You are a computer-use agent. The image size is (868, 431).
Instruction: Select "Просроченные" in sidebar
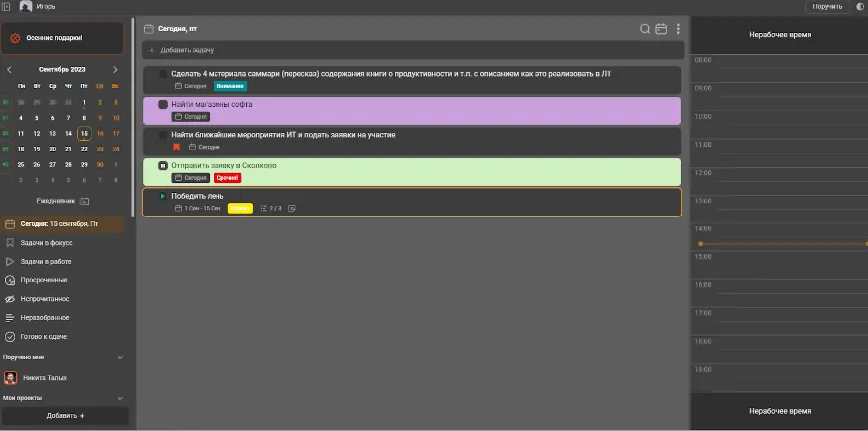coord(44,280)
